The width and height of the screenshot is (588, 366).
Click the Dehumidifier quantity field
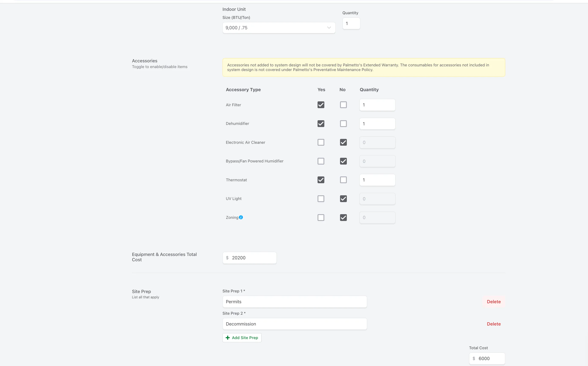377,124
